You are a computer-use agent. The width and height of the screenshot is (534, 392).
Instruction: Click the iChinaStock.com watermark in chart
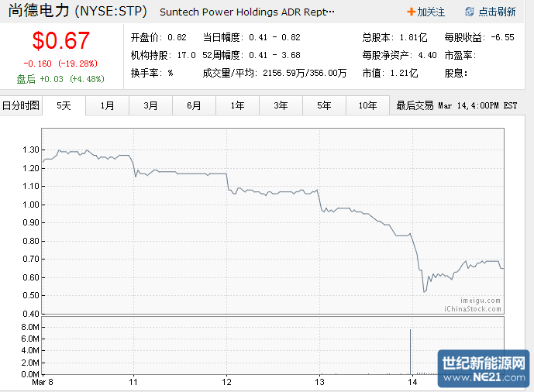(x=473, y=308)
